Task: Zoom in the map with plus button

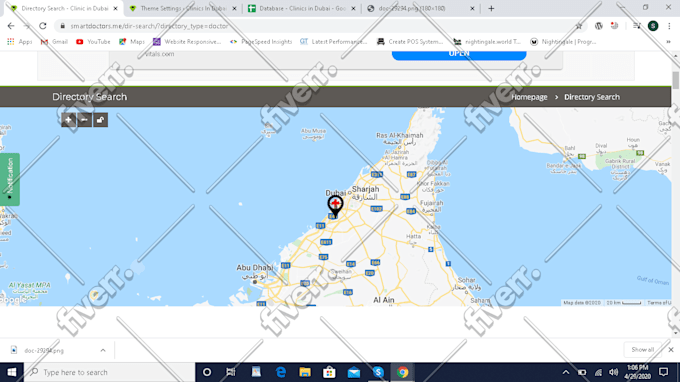Action: (x=69, y=120)
